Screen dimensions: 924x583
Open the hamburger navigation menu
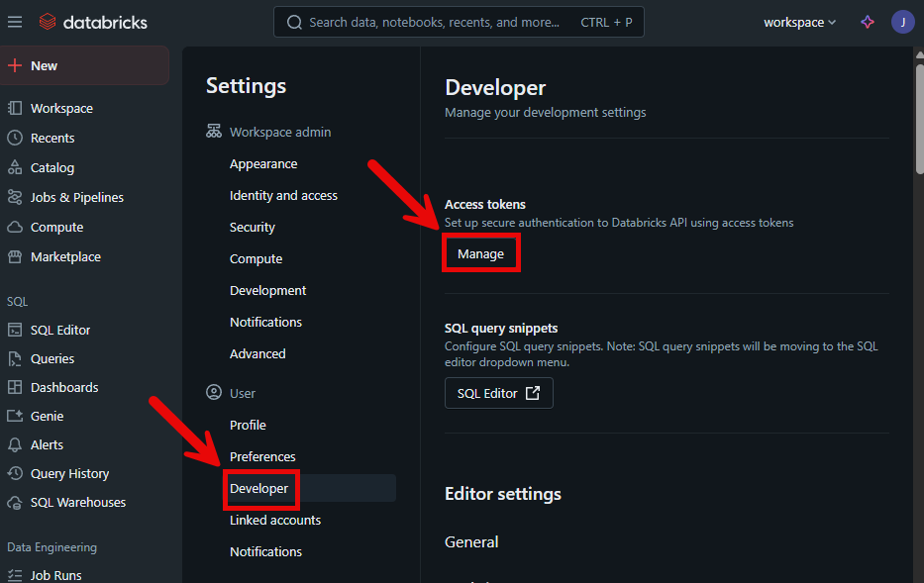(14, 22)
